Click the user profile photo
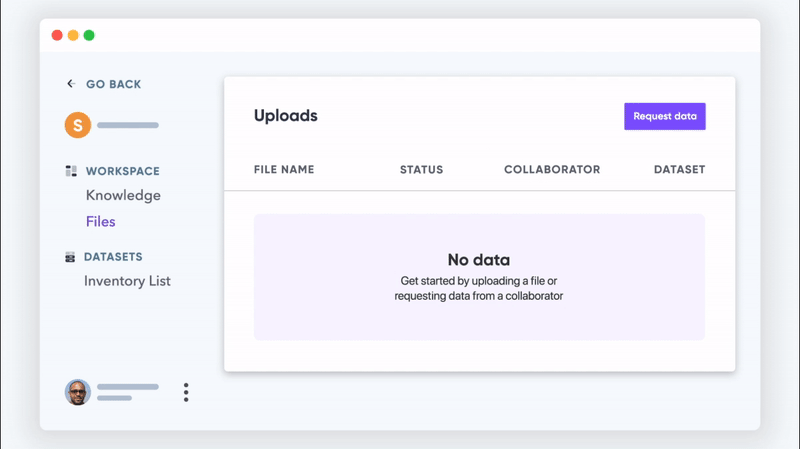 [x=78, y=392]
